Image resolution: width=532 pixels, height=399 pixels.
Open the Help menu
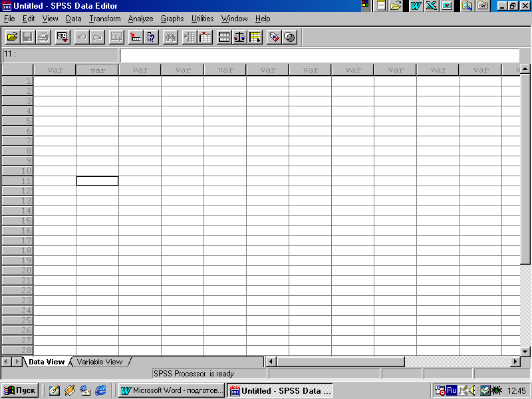[x=263, y=19]
